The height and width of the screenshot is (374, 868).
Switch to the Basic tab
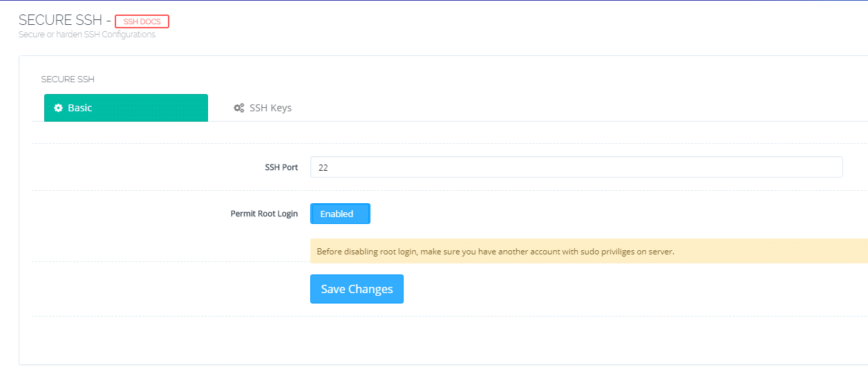point(126,108)
